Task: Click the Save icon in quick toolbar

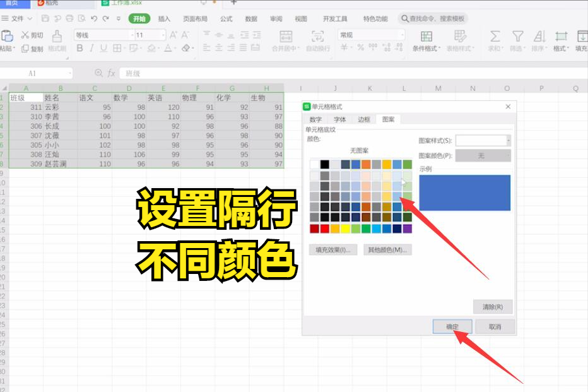Action: [x=45, y=18]
